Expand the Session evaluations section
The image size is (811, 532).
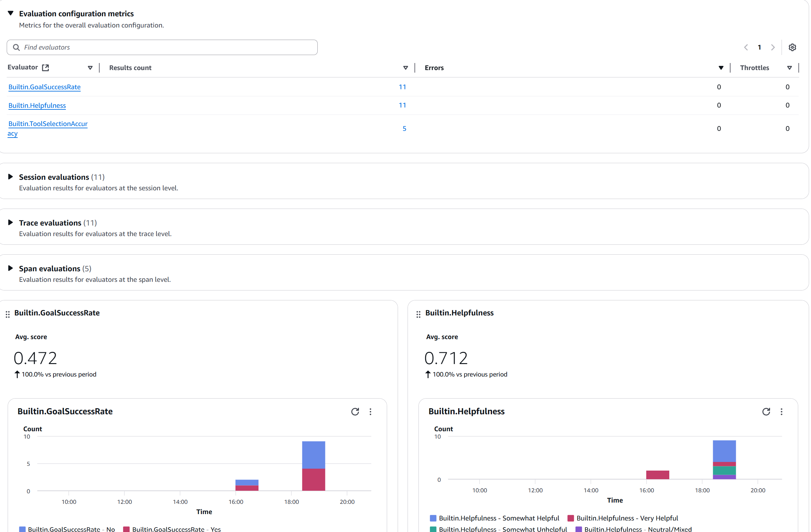10,177
